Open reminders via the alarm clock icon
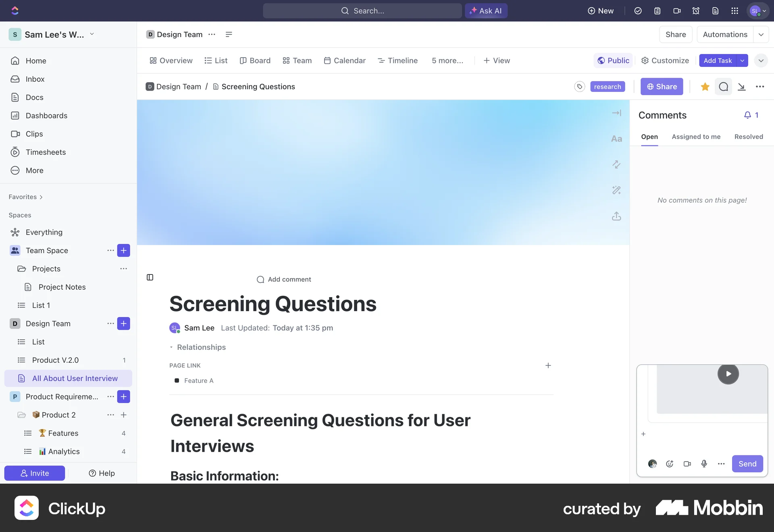 coord(696,11)
